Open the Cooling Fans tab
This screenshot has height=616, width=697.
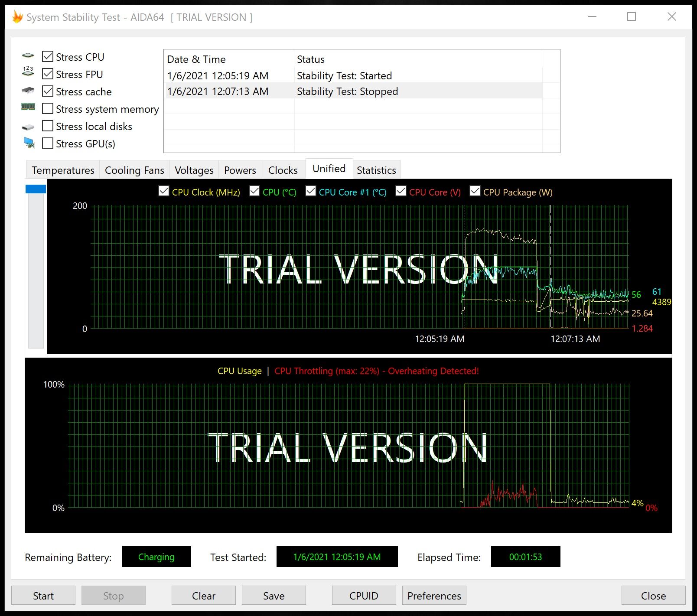coord(134,170)
